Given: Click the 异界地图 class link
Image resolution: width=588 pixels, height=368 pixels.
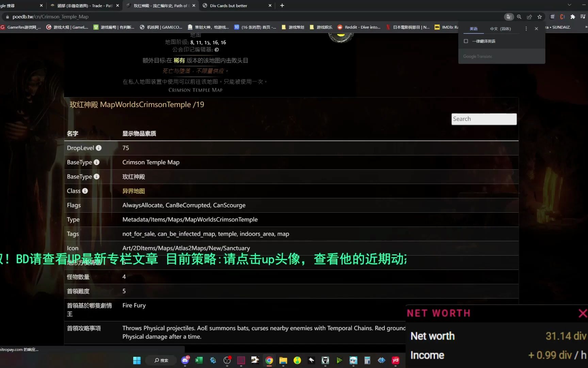Looking at the screenshot, I should (x=134, y=191).
